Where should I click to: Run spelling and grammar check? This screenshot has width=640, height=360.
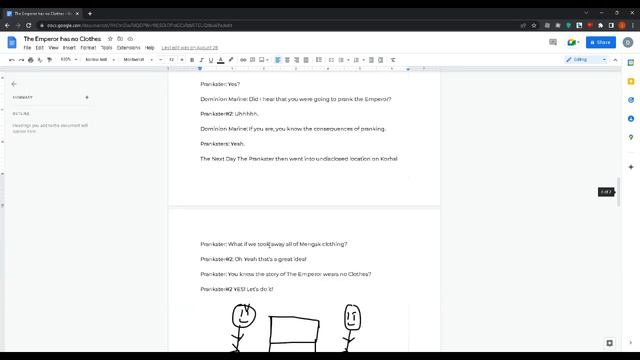40,60
